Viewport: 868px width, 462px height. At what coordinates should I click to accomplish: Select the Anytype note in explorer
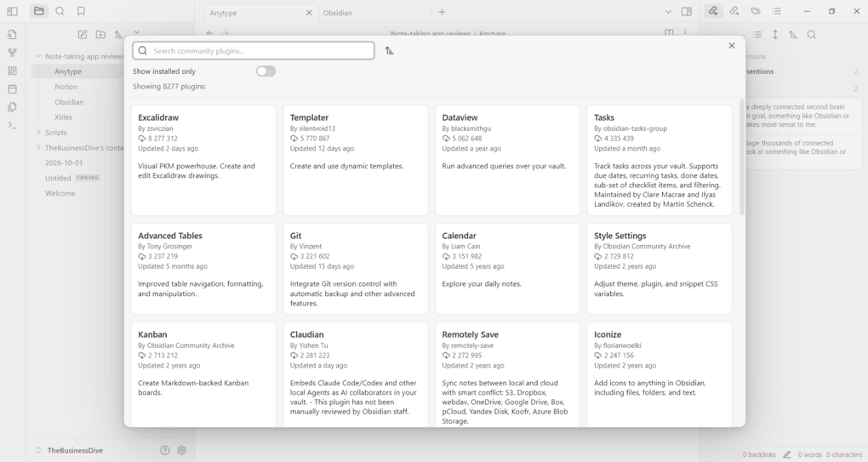click(x=68, y=71)
